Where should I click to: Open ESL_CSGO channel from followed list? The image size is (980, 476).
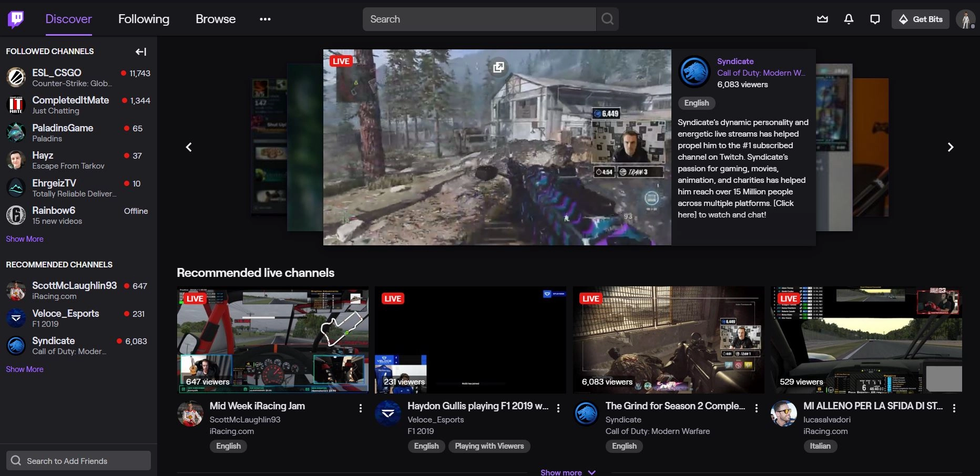point(79,77)
